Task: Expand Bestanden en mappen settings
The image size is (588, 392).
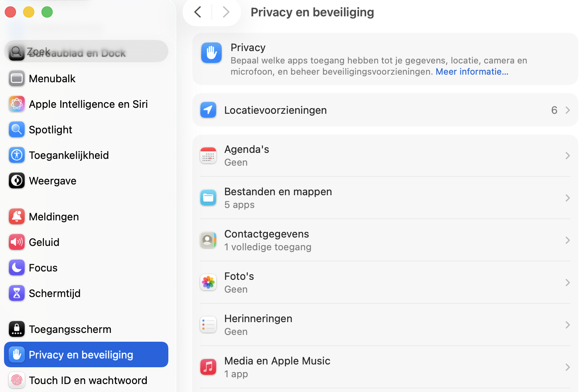Action: tap(568, 198)
